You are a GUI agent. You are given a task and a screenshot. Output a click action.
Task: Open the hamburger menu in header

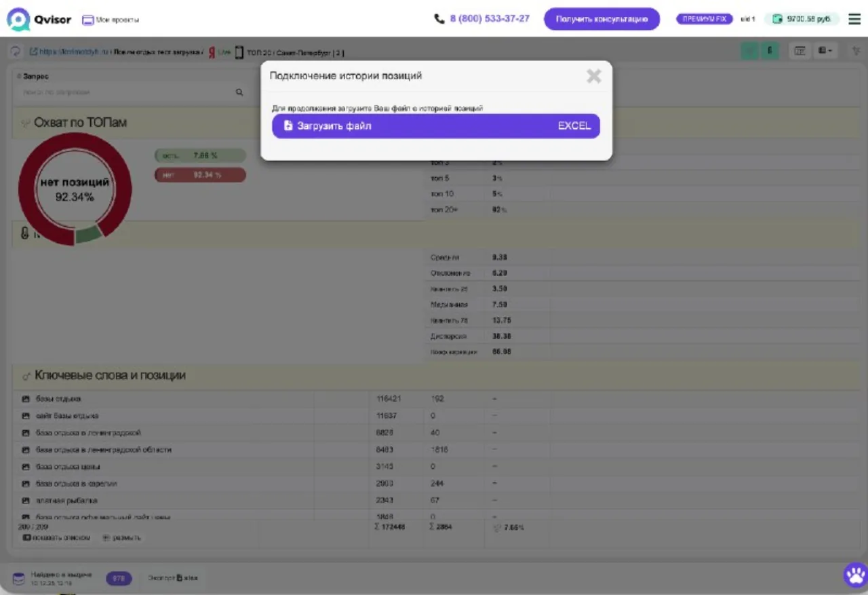tap(854, 19)
